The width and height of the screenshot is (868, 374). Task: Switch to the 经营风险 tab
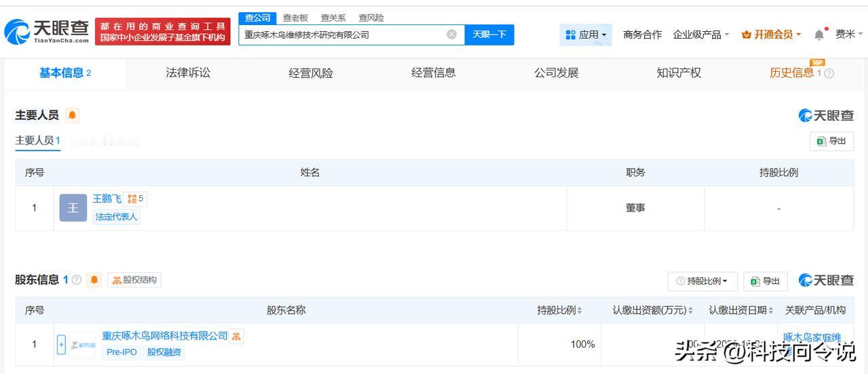point(311,73)
